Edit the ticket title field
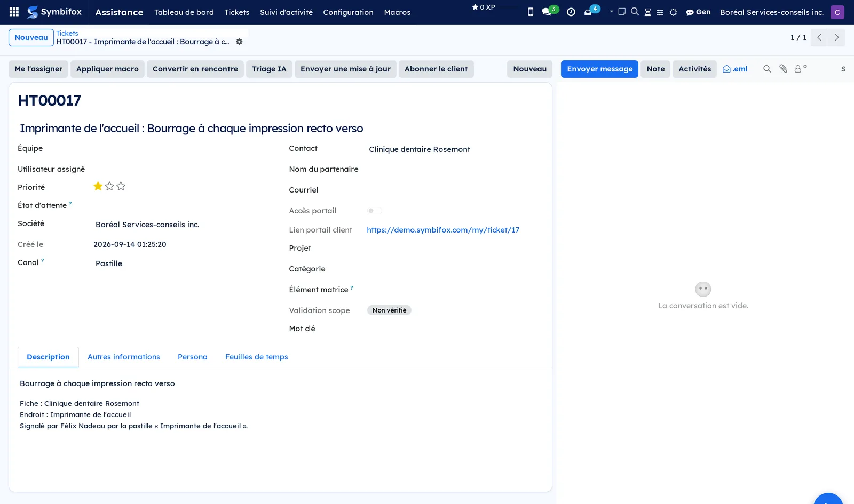 point(280,129)
